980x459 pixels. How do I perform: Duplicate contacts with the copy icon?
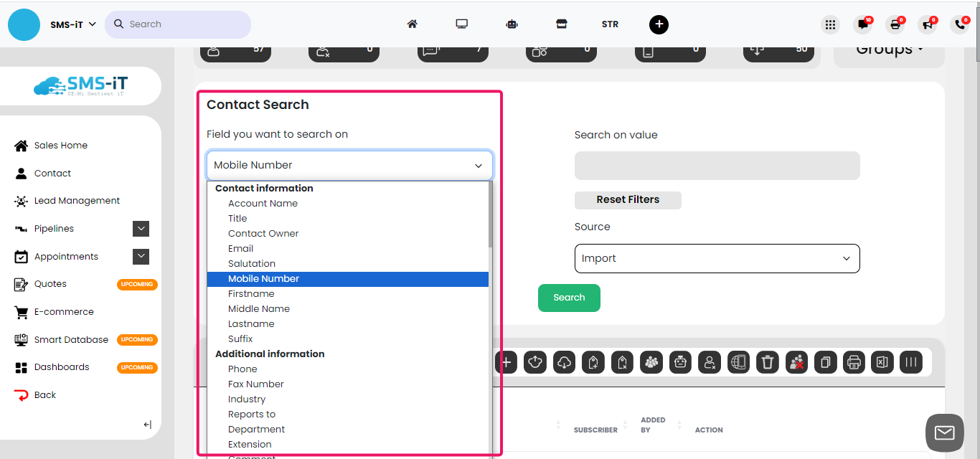point(825,362)
